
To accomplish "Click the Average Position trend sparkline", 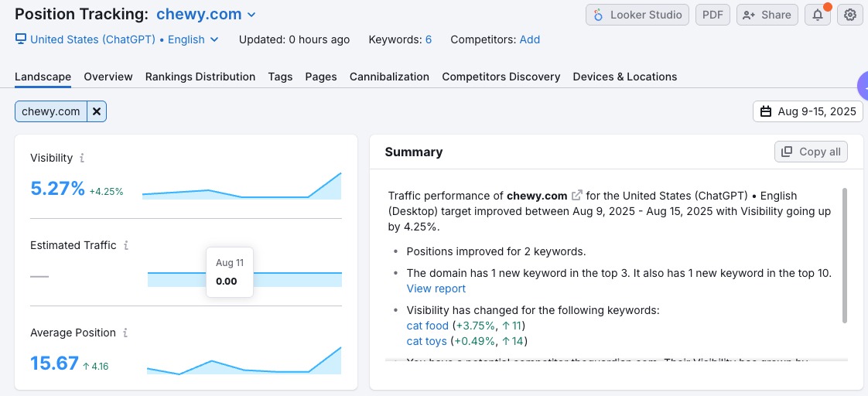I will 244,360.
